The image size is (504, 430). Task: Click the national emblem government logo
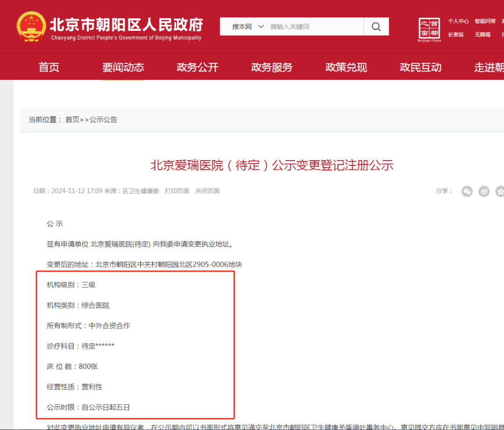[31, 27]
